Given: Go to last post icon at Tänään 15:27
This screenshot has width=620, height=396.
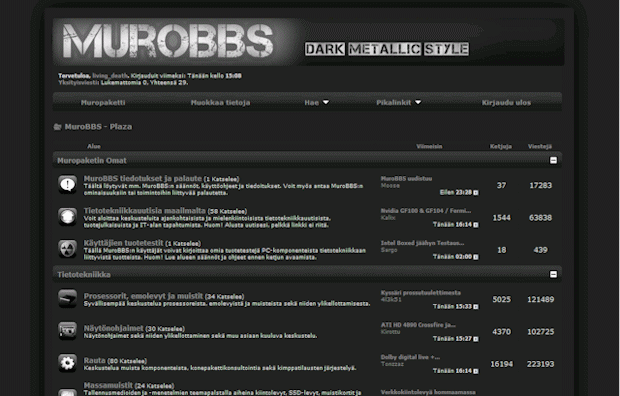Looking at the screenshot, I should coord(476,339).
